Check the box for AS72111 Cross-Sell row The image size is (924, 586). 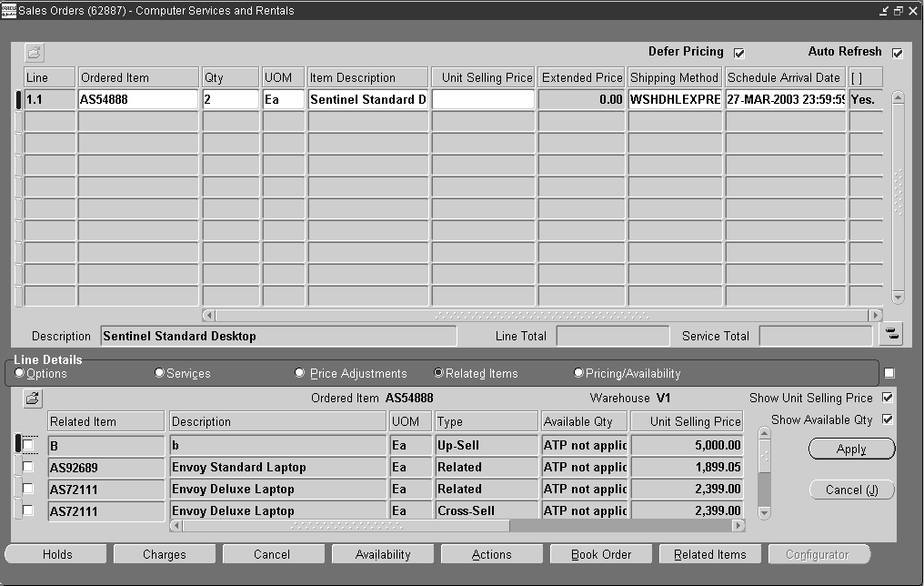pyautogui.click(x=27, y=510)
